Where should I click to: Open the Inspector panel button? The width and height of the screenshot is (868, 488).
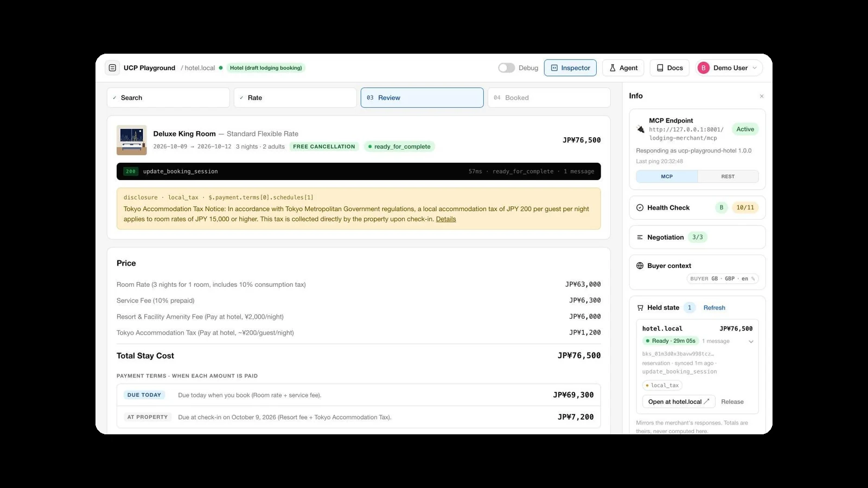click(570, 68)
